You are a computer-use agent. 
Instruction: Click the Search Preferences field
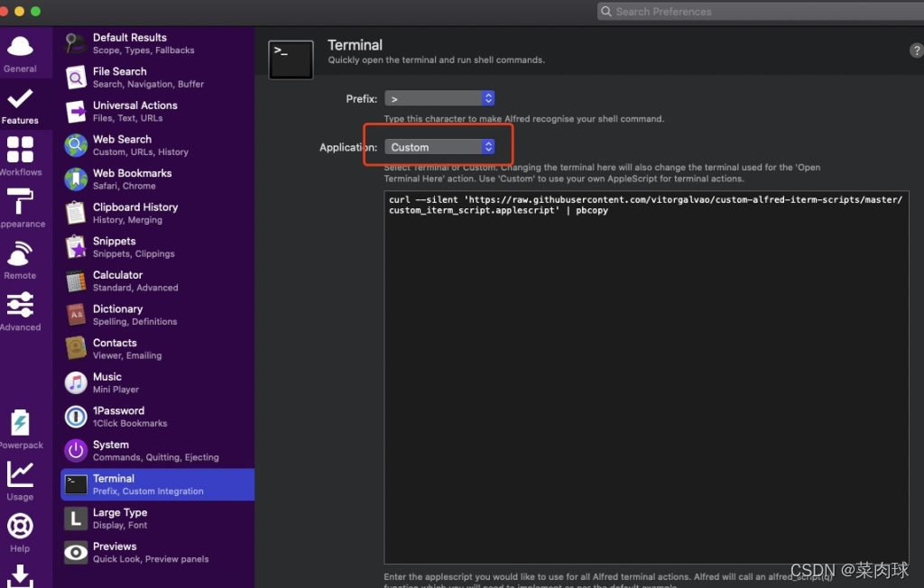click(758, 12)
